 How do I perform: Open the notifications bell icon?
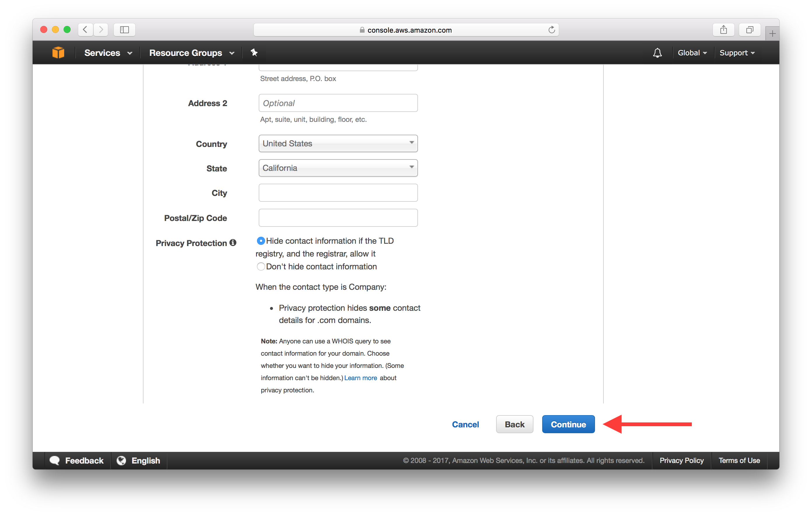(657, 53)
